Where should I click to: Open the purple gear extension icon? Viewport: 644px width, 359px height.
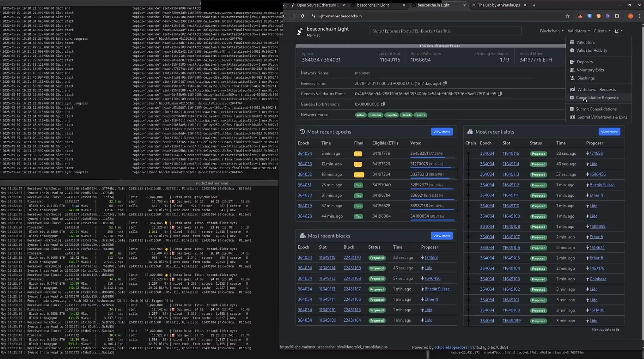coord(608,16)
